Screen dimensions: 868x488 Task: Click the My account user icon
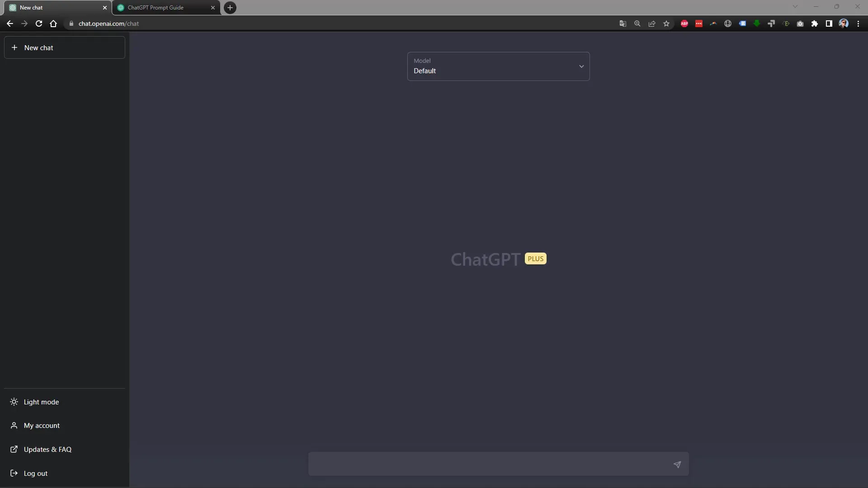point(14,425)
